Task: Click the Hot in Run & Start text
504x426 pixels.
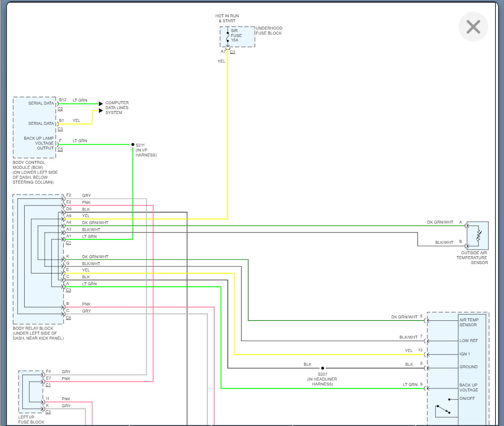Action: tap(227, 18)
